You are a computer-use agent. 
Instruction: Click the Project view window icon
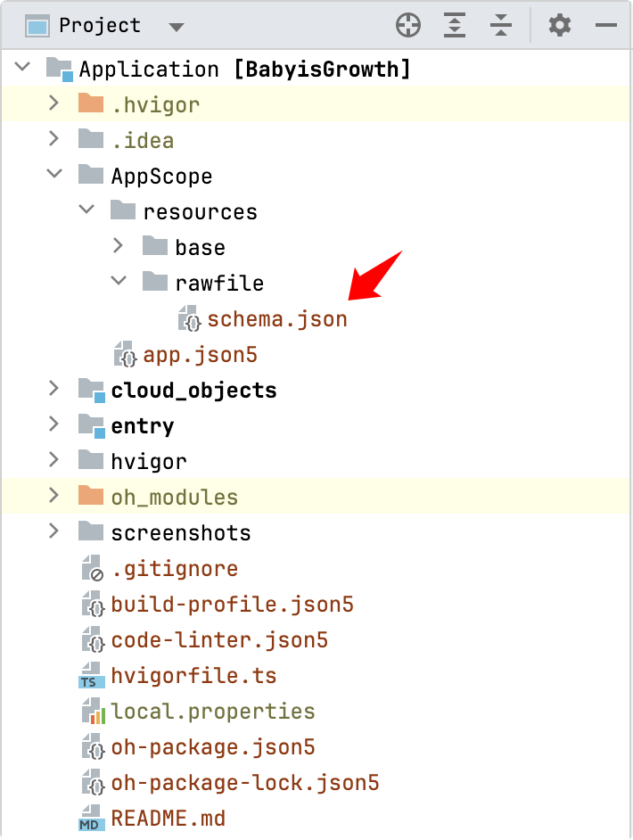coord(37,26)
